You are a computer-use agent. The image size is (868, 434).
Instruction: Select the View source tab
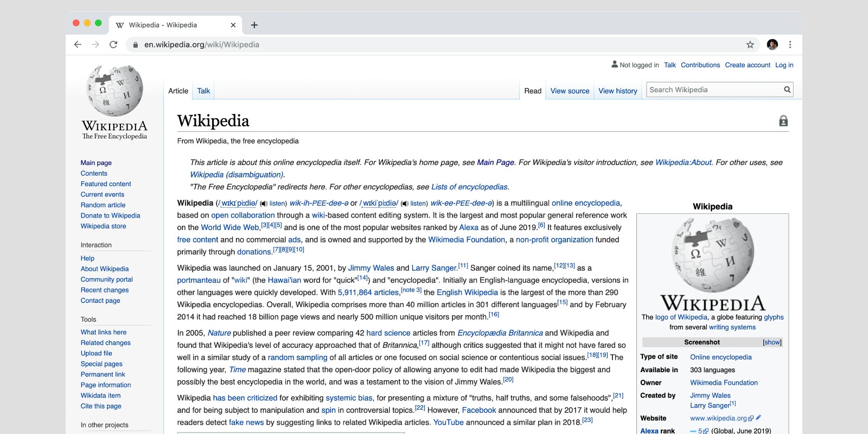[x=570, y=91]
